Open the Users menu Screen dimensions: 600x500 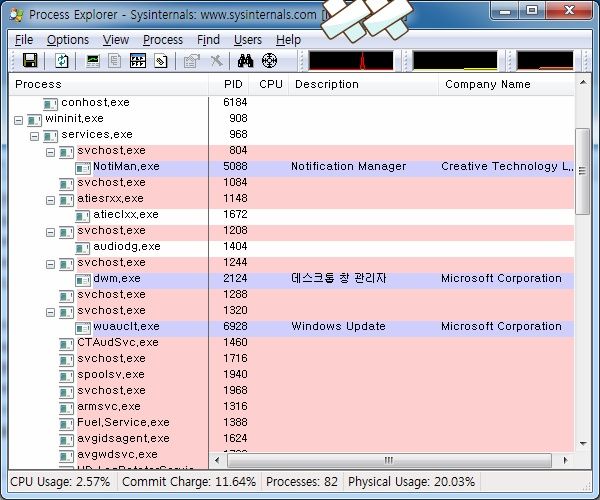(248, 40)
